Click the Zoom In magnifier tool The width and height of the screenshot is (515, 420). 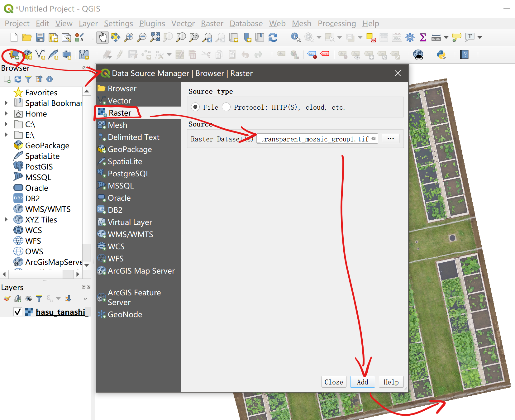coord(128,37)
